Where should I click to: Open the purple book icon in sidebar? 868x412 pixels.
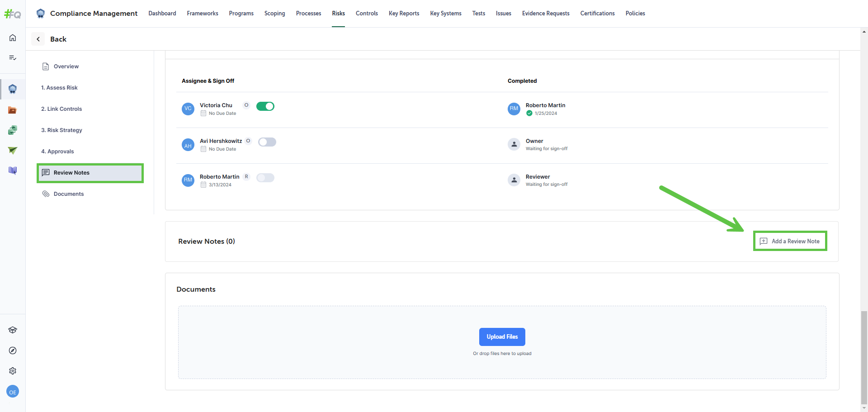tap(13, 170)
